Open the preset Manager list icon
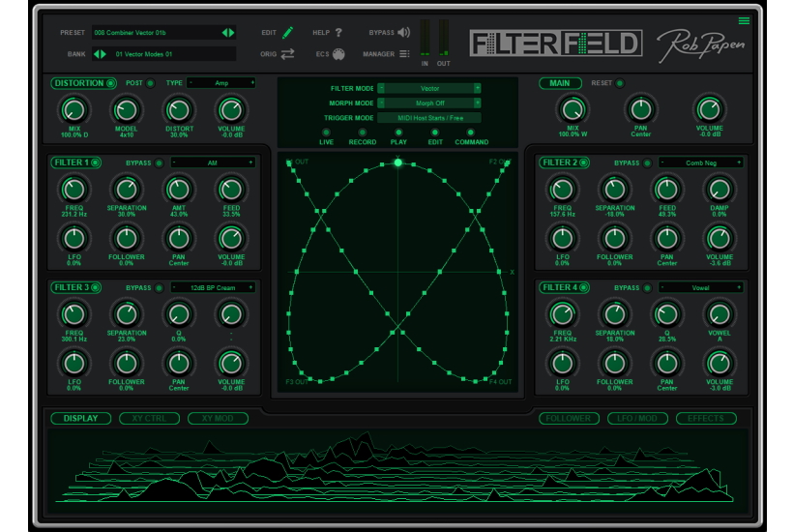The image size is (793, 532). pyautogui.click(x=404, y=53)
